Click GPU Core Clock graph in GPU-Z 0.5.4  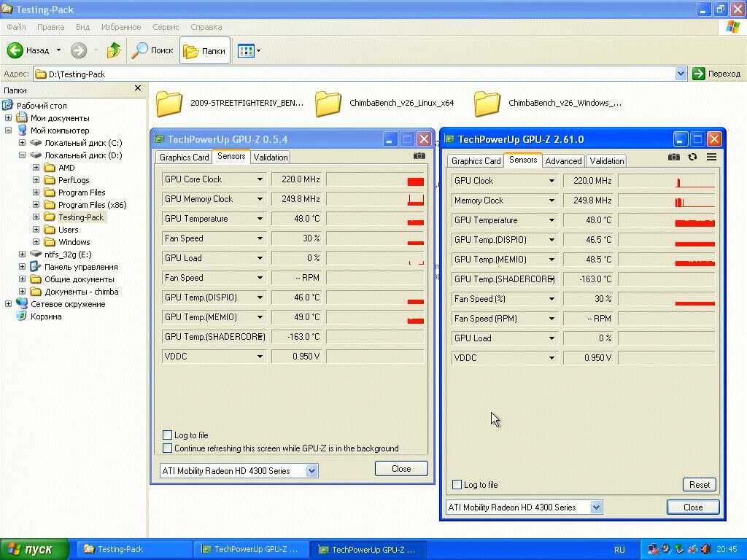click(375, 179)
